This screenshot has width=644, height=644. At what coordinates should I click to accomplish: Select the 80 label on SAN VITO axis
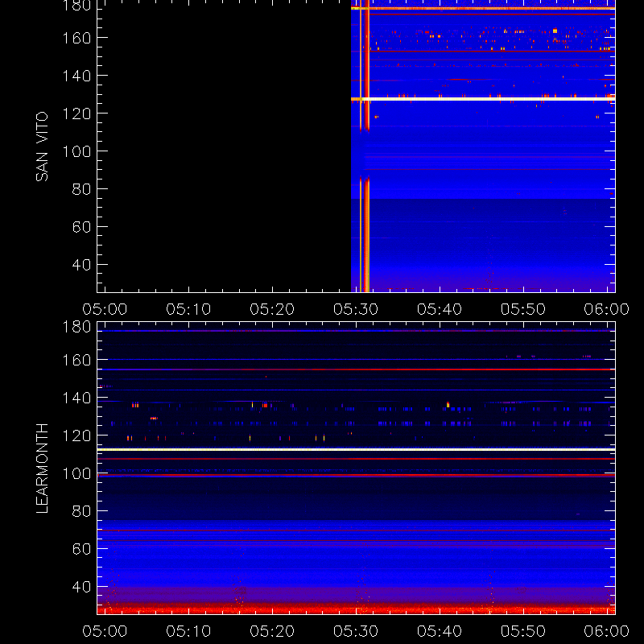pos(81,189)
